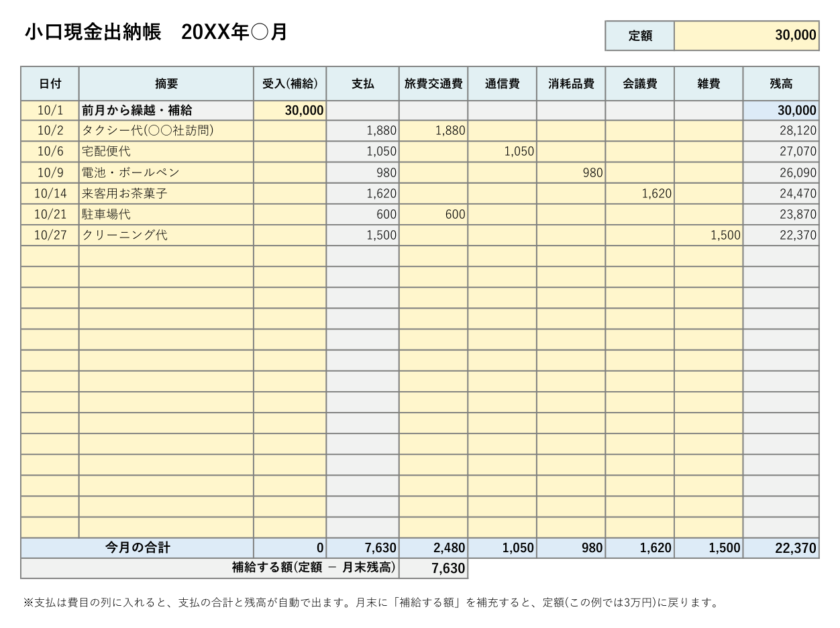Click the 通信費 total showing 1,050
Image resolution: width=840 pixels, height=628 pixels.
(503, 547)
